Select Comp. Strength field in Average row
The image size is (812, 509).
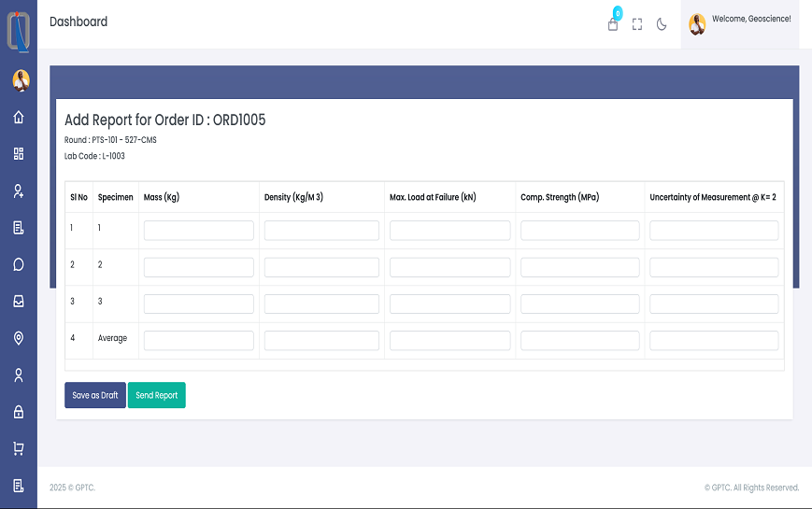[579, 341]
